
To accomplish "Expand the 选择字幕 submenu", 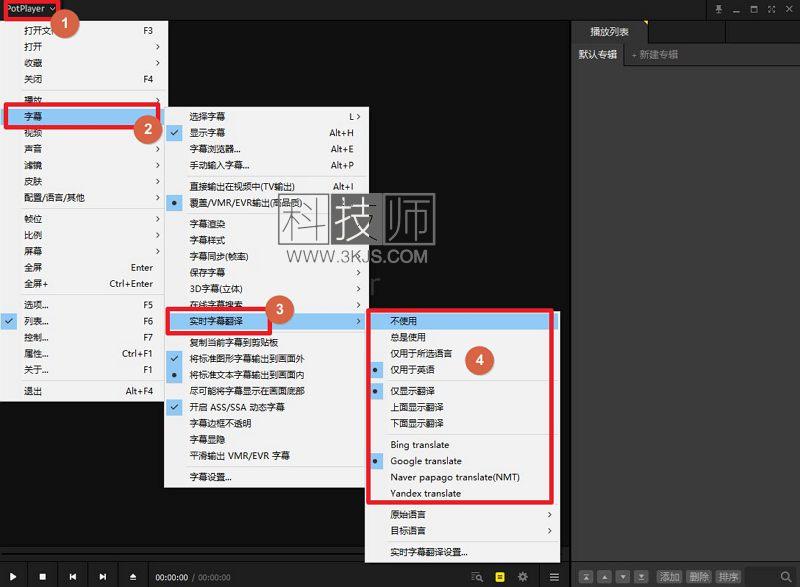I will pos(266,116).
